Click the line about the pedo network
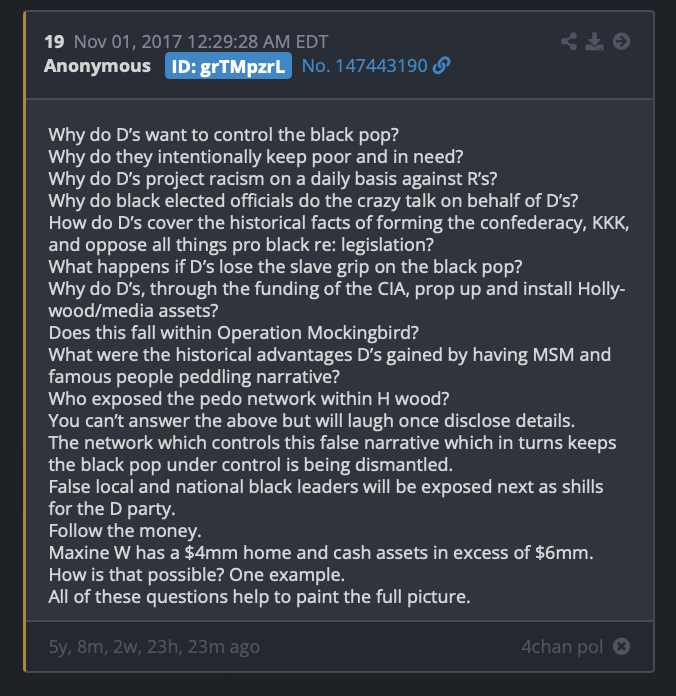 point(249,399)
